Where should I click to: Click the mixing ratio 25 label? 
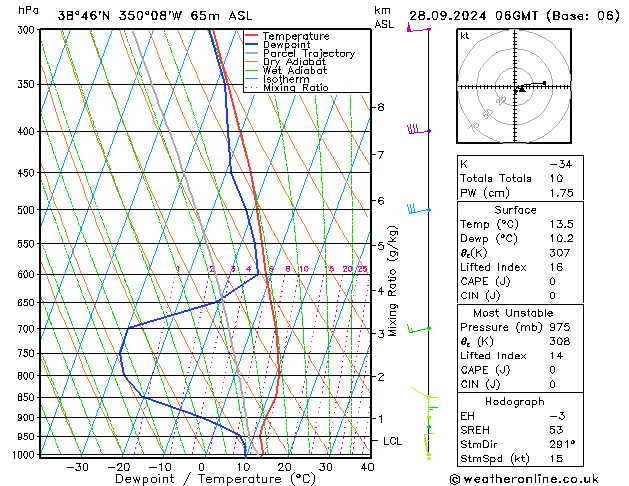pyautogui.click(x=363, y=269)
